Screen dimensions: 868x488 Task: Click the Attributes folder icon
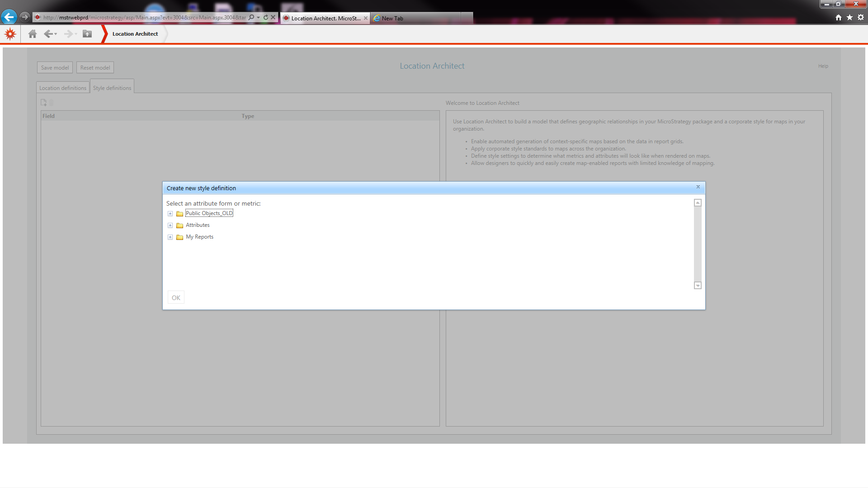(179, 225)
